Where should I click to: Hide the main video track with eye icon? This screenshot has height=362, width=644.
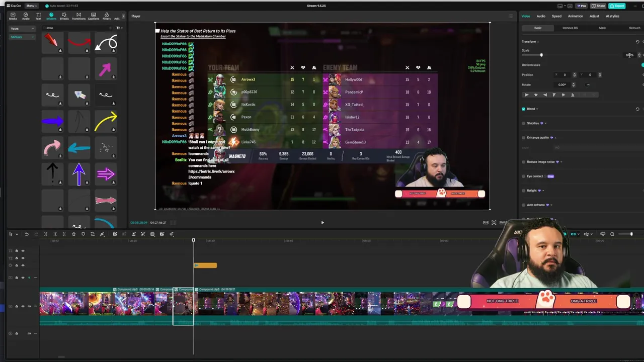coord(23,306)
